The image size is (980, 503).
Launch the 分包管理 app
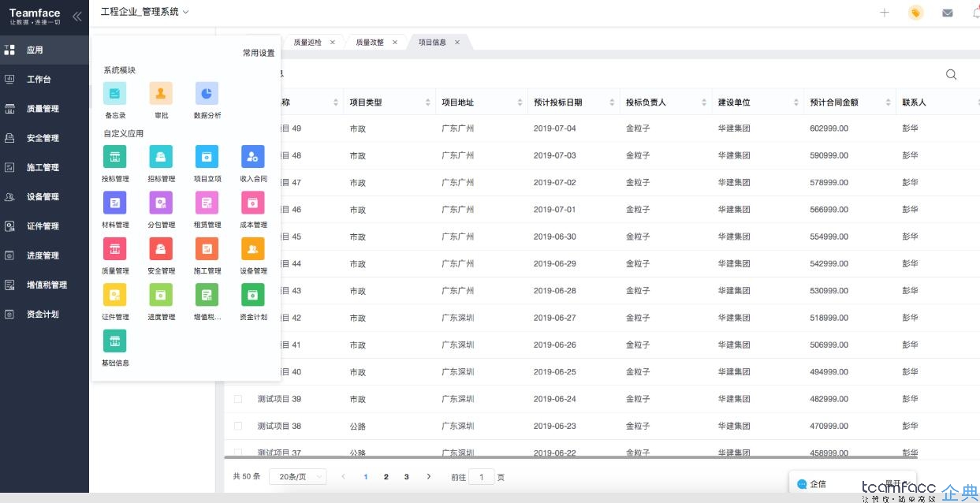coord(161,203)
